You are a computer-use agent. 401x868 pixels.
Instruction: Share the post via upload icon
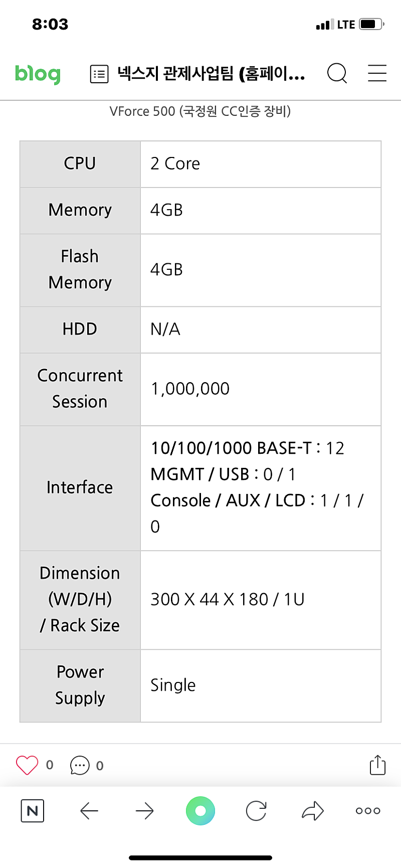click(377, 765)
